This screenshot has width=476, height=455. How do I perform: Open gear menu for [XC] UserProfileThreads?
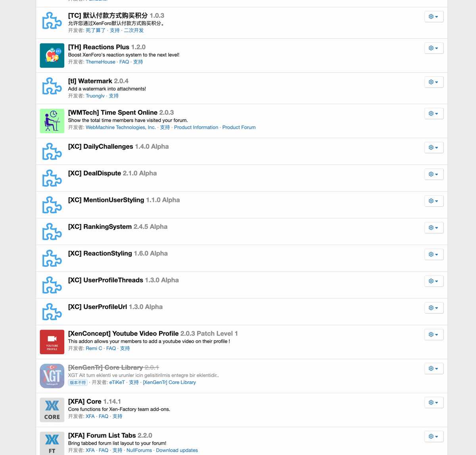point(434,281)
